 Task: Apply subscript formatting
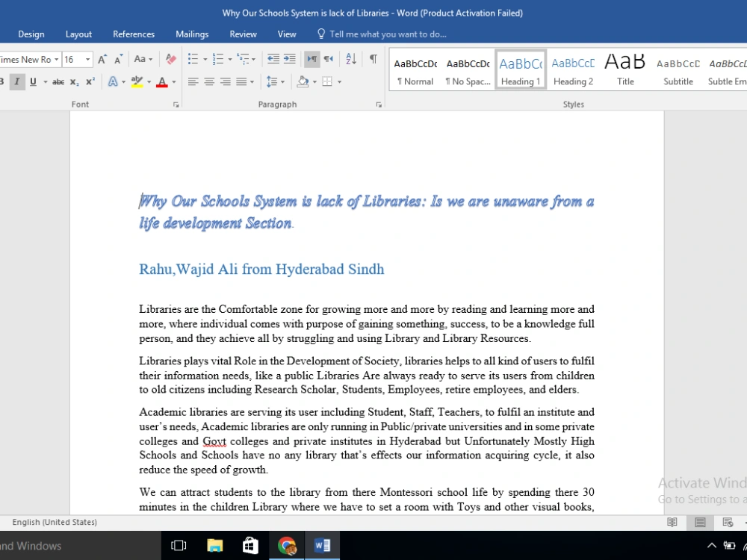[x=74, y=82]
